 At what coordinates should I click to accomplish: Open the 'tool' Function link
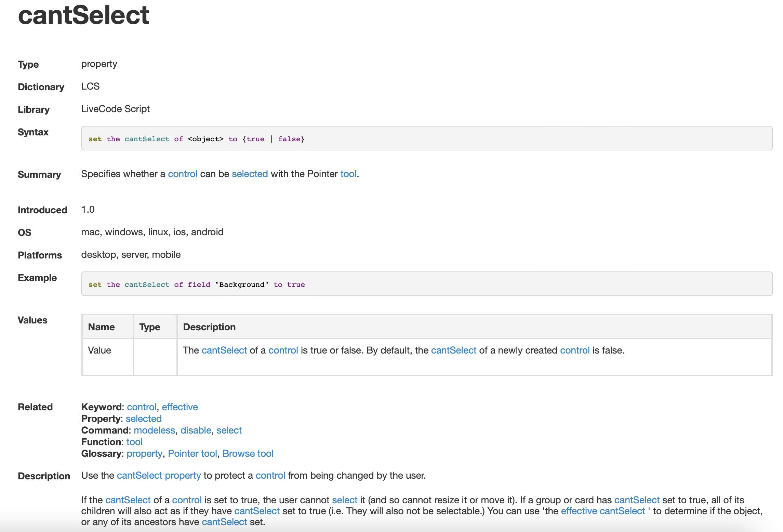[134, 442]
